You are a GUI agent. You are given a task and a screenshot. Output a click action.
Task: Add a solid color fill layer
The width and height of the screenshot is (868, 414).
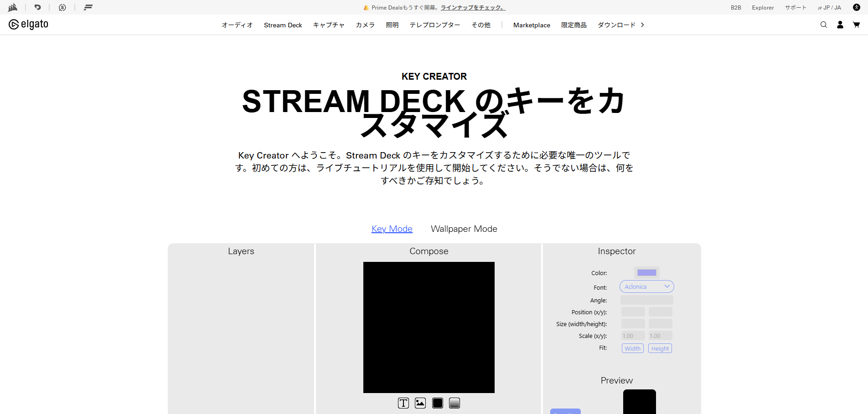[x=438, y=403]
